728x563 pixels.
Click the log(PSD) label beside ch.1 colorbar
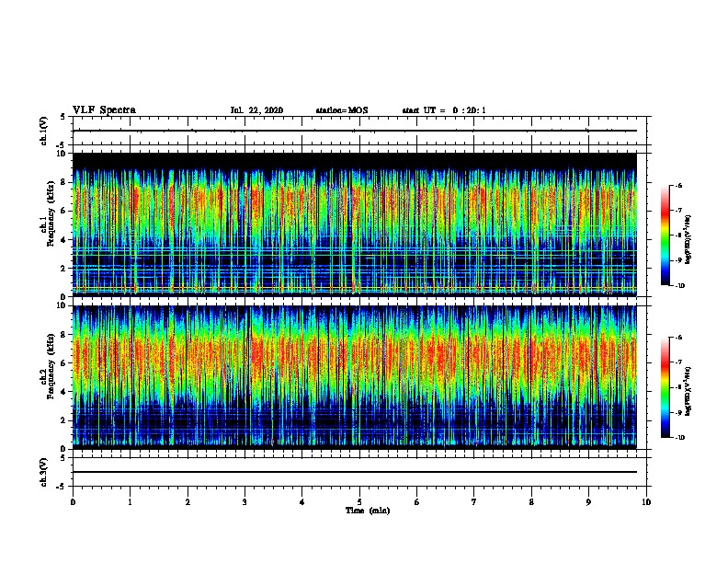(x=688, y=239)
